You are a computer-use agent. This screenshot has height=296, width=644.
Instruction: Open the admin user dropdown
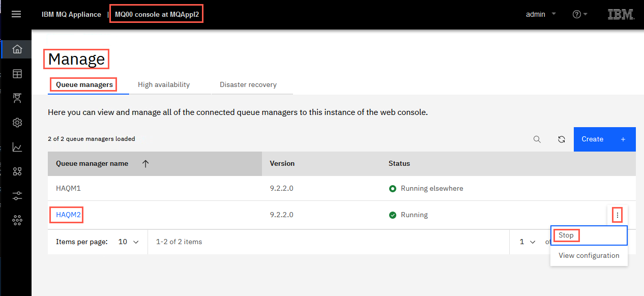click(541, 14)
